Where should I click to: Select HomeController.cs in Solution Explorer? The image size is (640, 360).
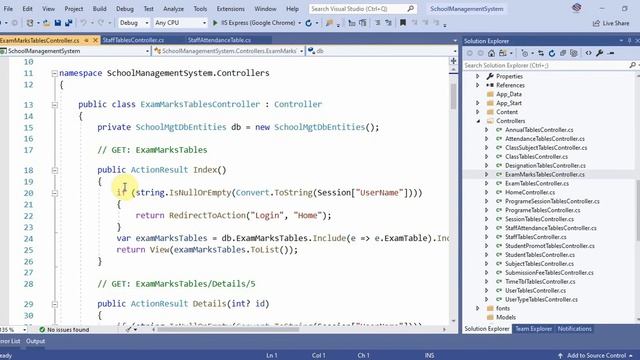tap(530, 192)
